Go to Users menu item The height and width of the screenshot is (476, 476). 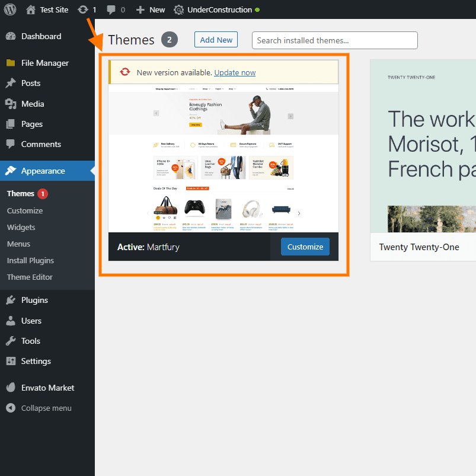coord(31,321)
